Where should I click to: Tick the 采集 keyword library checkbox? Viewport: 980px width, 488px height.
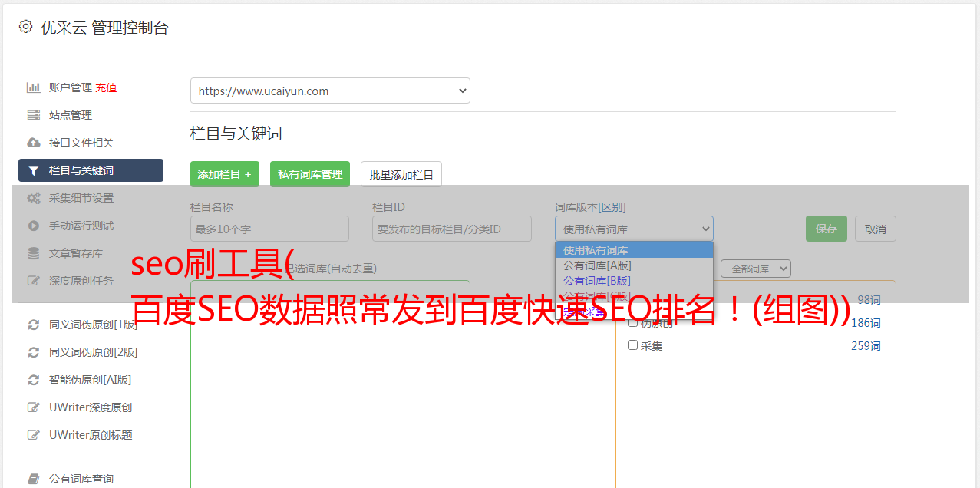tap(633, 345)
